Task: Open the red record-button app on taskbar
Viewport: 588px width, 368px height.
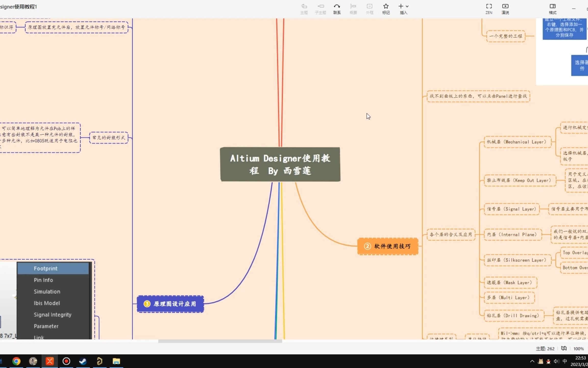Action: 66,361
